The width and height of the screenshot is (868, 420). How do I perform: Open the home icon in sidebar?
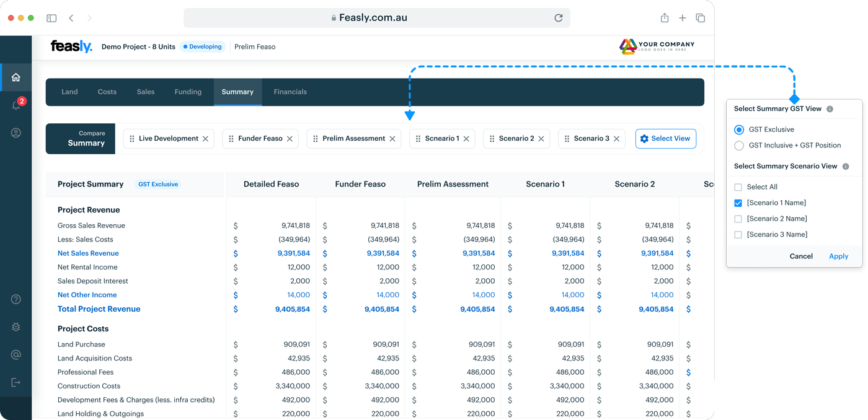(16, 77)
